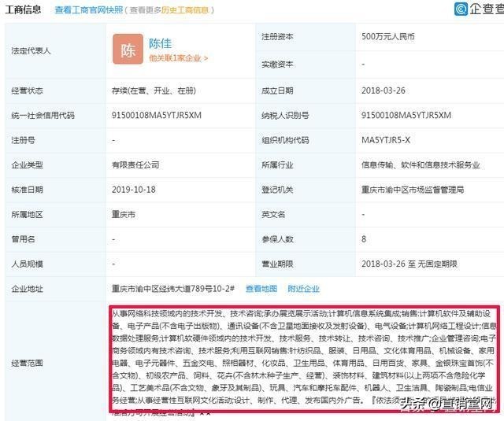Screen dimensions: 504x421
Task: Click unified credit code 91500108MA5YTJR5XM
Action: pos(157,116)
